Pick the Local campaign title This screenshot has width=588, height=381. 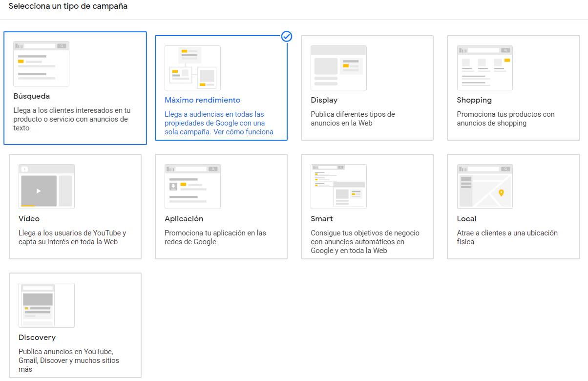pyautogui.click(x=466, y=219)
